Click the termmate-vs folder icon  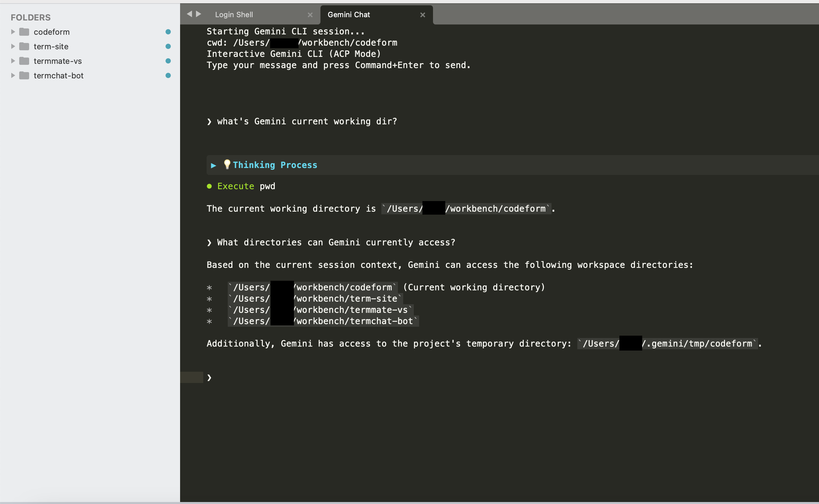(24, 61)
